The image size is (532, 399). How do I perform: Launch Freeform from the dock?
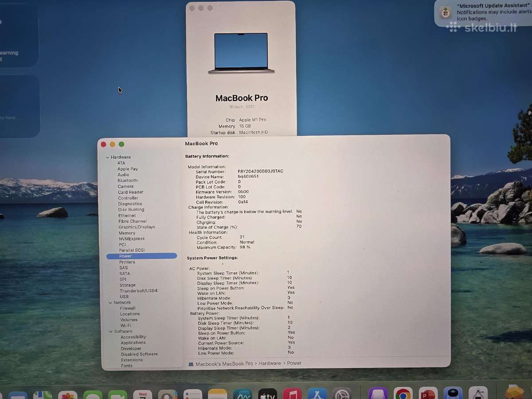click(x=243, y=394)
